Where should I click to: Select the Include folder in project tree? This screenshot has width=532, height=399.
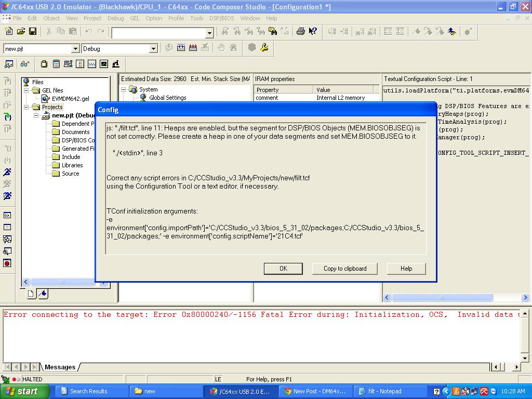tap(71, 157)
